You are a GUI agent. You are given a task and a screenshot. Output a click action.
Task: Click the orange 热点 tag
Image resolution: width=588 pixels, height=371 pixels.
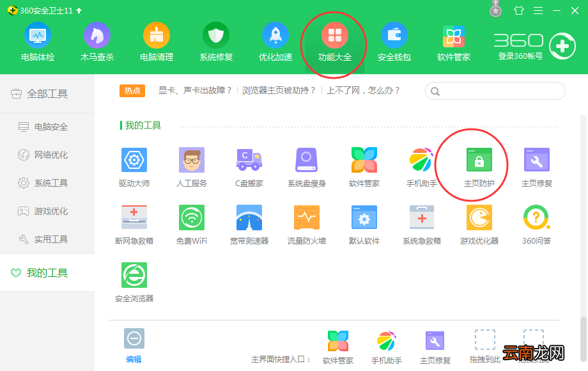132,91
